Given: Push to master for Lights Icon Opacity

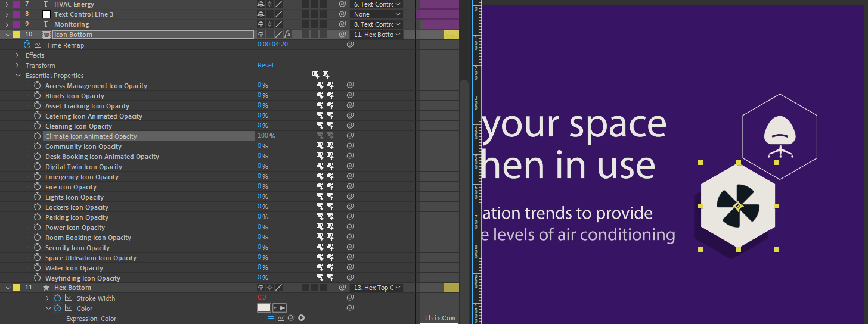Looking at the screenshot, I should pos(329,197).
